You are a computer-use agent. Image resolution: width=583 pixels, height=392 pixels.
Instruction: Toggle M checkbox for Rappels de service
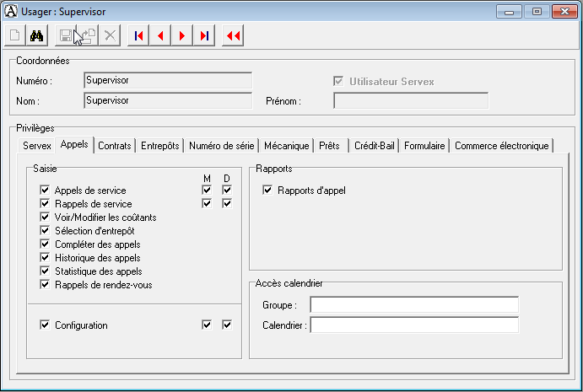coord(207,204)
